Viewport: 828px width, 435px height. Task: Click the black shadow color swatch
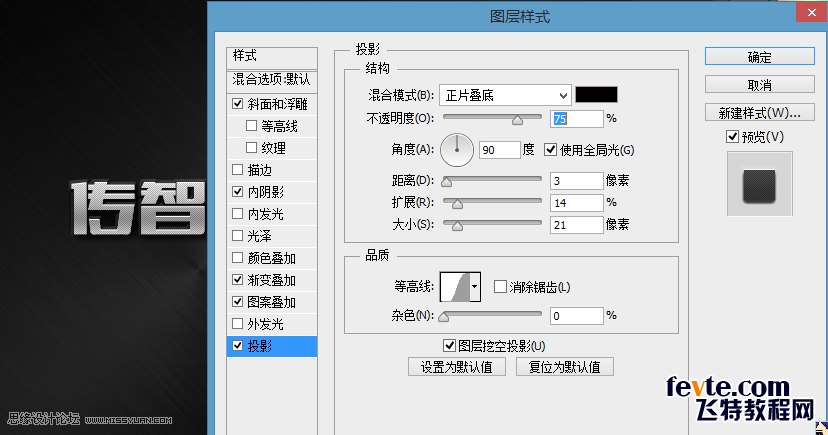pyautogui.click(x=596, y=95)
